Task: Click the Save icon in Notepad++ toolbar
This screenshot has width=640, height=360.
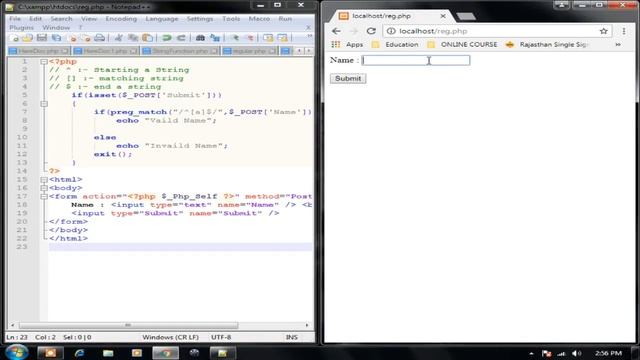Action: 42,38
